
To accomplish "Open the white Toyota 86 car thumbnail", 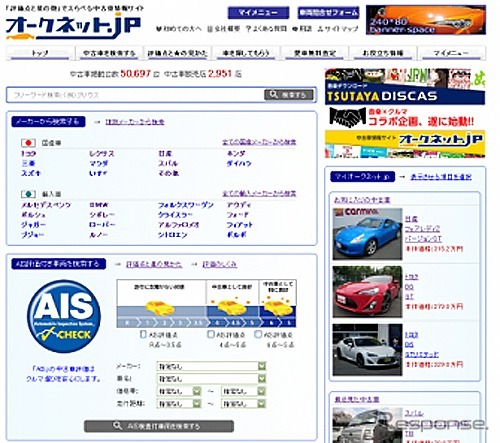I will coord(367,350).
